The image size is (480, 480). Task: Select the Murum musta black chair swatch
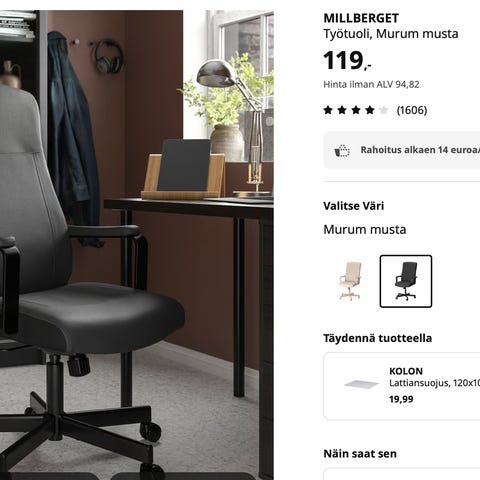coord(406,281)
